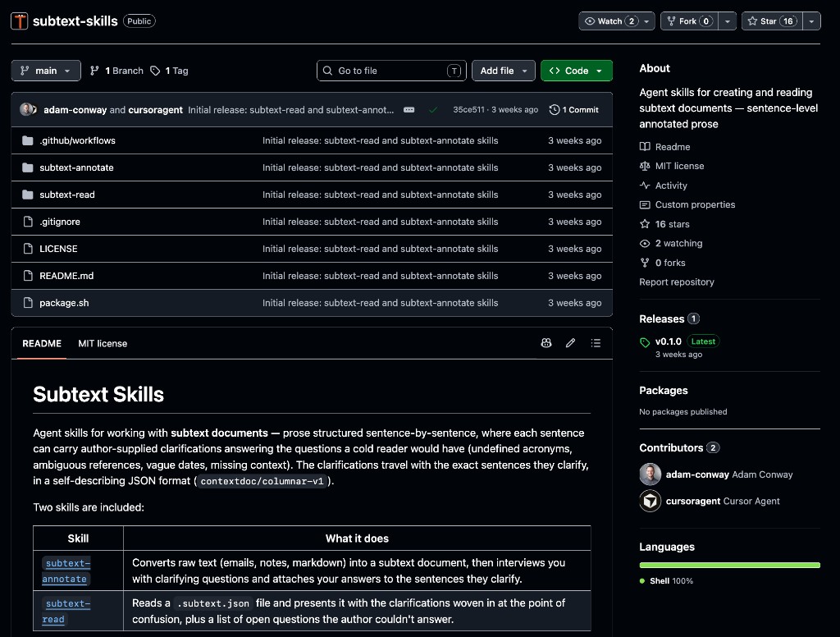Click the Shell language bar
Viewport: 840px width, 637px height.
click(729, 565)
